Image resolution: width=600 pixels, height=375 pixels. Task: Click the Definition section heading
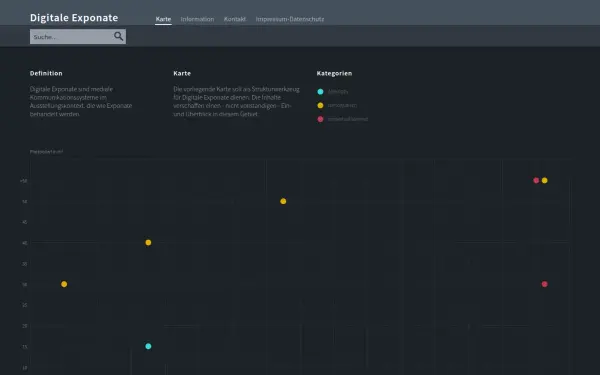click(46, 73)
